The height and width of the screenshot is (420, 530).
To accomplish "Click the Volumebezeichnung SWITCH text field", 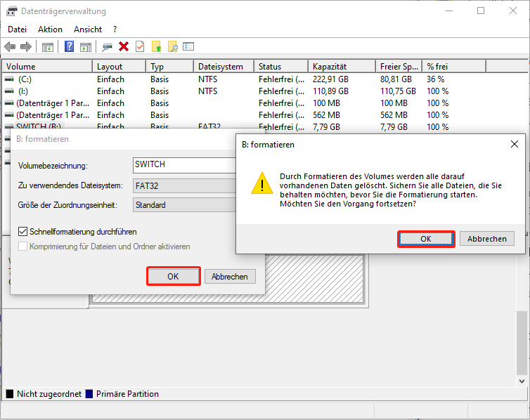I will click(x=184, y=166).
